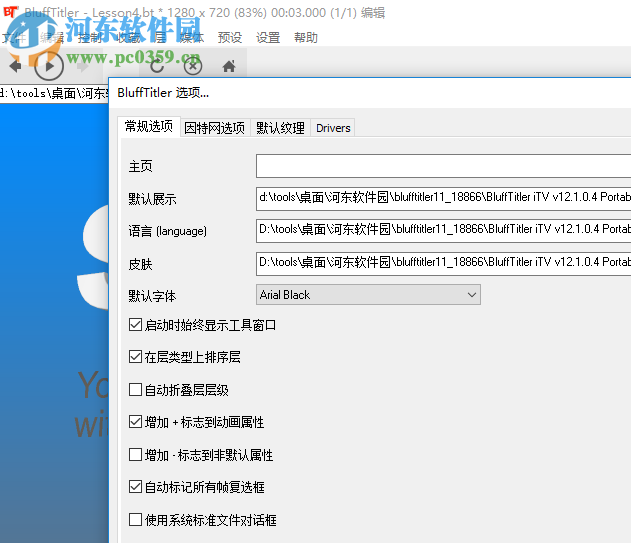Click the play button in toolbar
The width and height of the screenshot is (631, 543).
point(49,66)
